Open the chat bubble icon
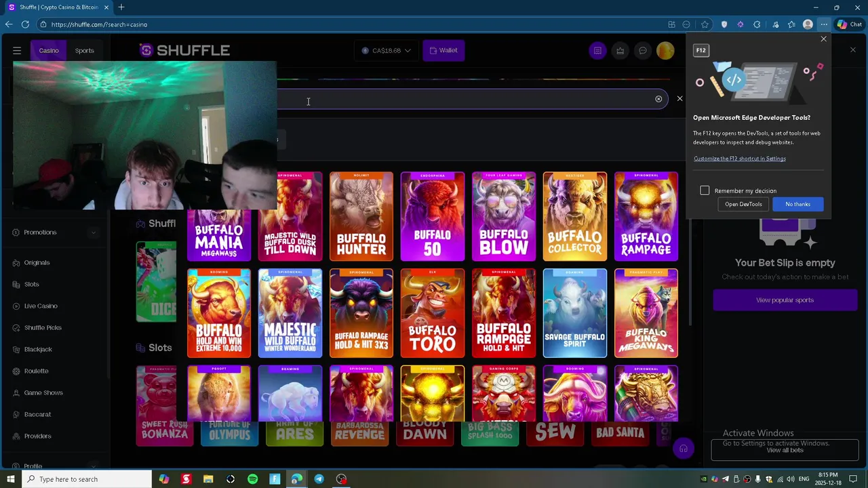 click(x=643, y=50)
